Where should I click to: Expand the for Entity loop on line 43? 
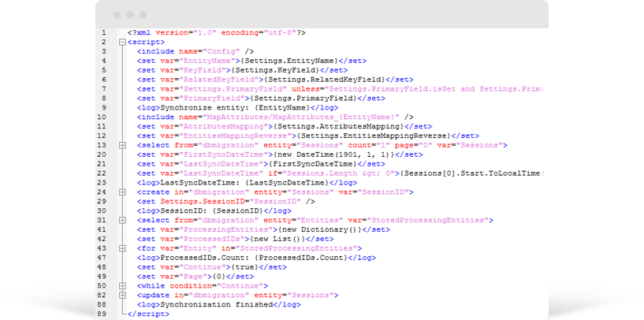tap(121, 248)
